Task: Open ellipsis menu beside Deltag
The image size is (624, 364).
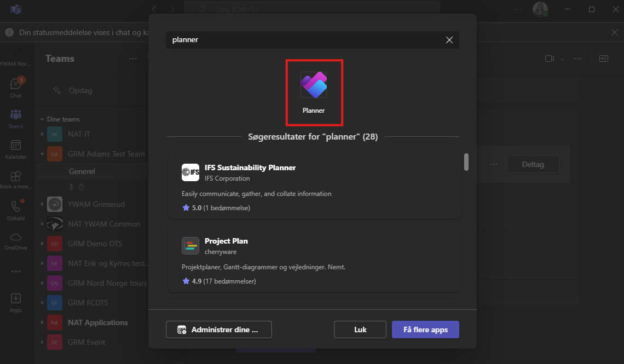Action: coord(494,164)
